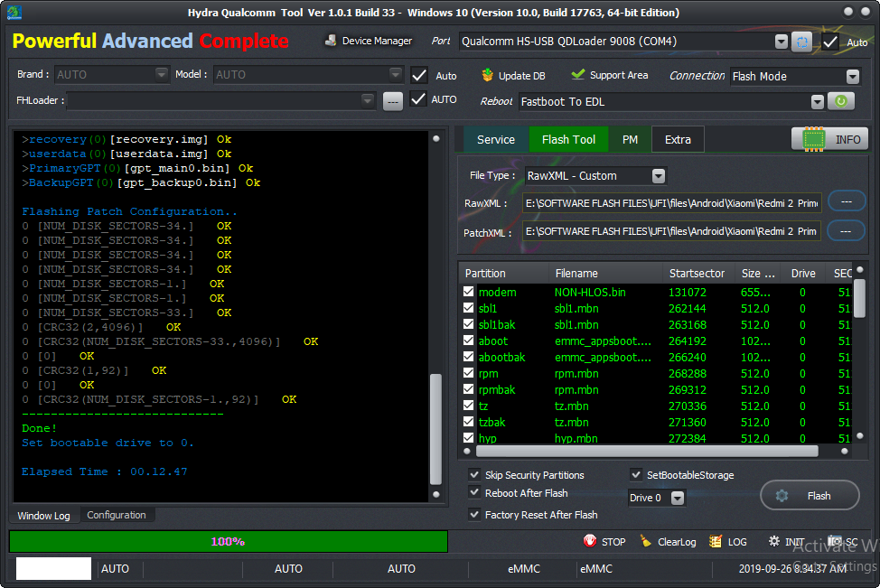Expand the Brand dropdown
Screen dimensions: 880x588
click(161, 74)
